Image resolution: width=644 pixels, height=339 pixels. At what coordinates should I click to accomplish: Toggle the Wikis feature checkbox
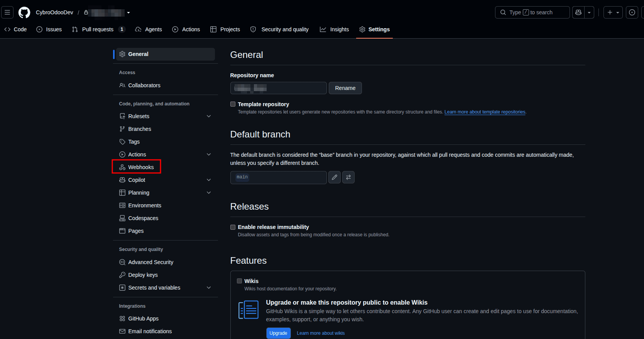click(x=239, y=281)
